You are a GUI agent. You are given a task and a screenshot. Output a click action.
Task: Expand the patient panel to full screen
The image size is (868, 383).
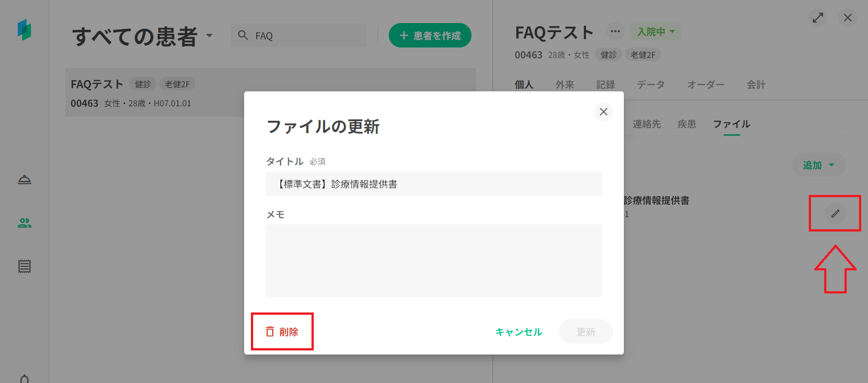(x=818, y=18)
